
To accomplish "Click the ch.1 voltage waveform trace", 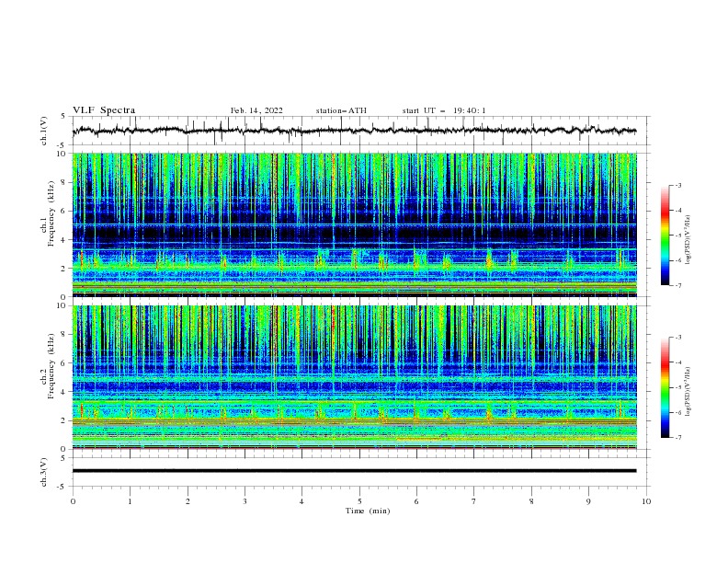I will click(x=354, y=131).
